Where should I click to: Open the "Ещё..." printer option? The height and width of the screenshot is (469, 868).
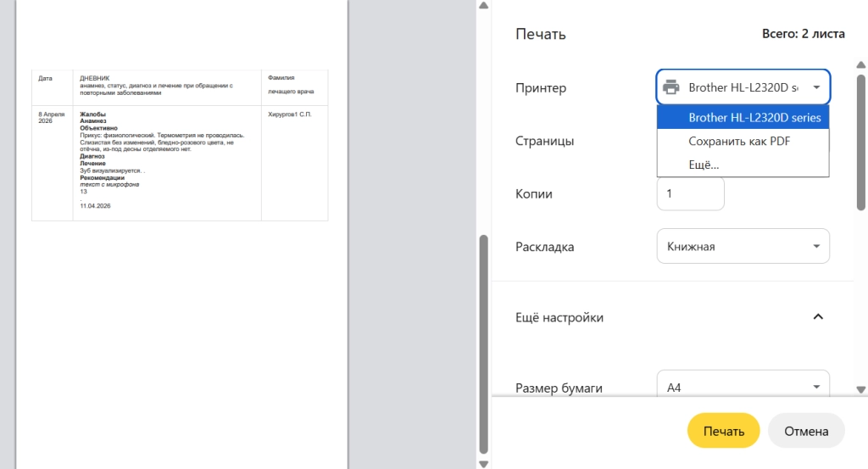(704, 165)
